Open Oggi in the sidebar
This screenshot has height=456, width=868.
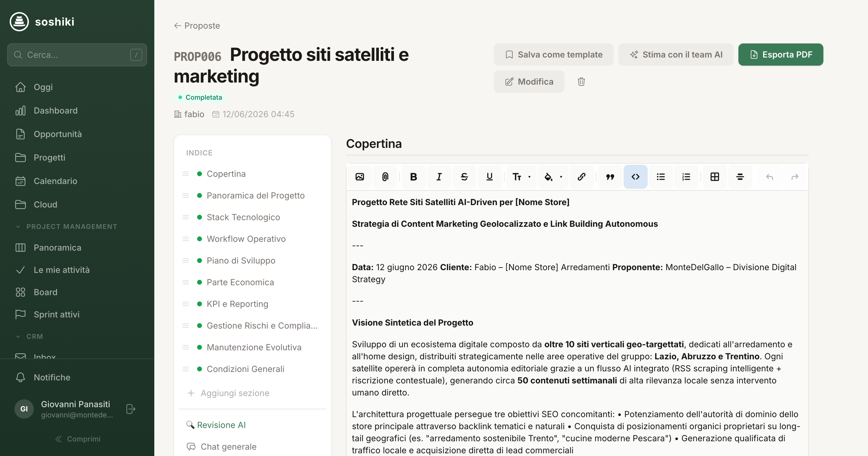[77, 87]
